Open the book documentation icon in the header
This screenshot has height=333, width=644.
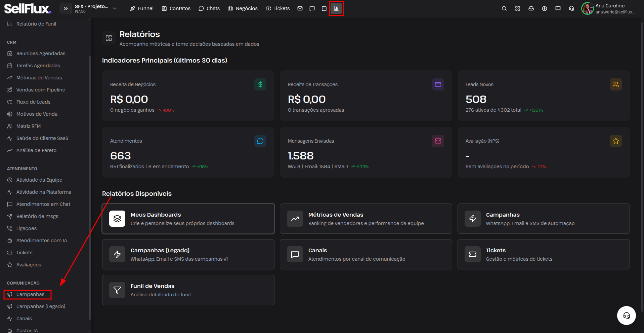(x=558, y=8)
